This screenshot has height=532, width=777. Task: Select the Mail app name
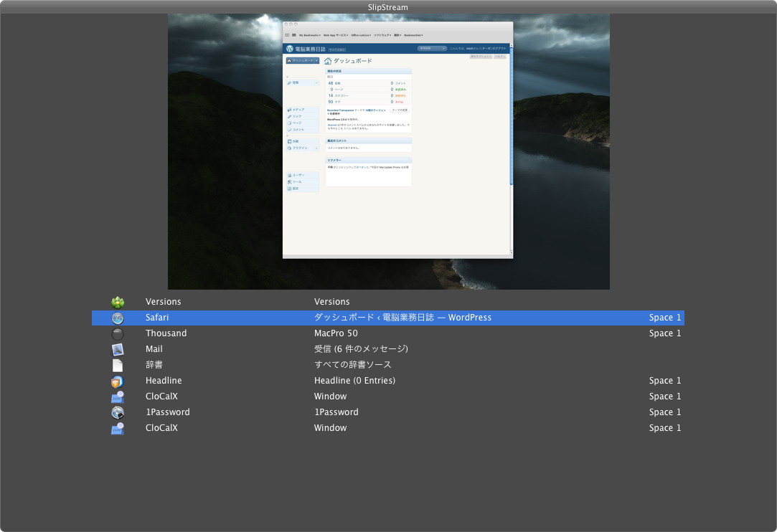pyautogui.click(x=154, y=349)
